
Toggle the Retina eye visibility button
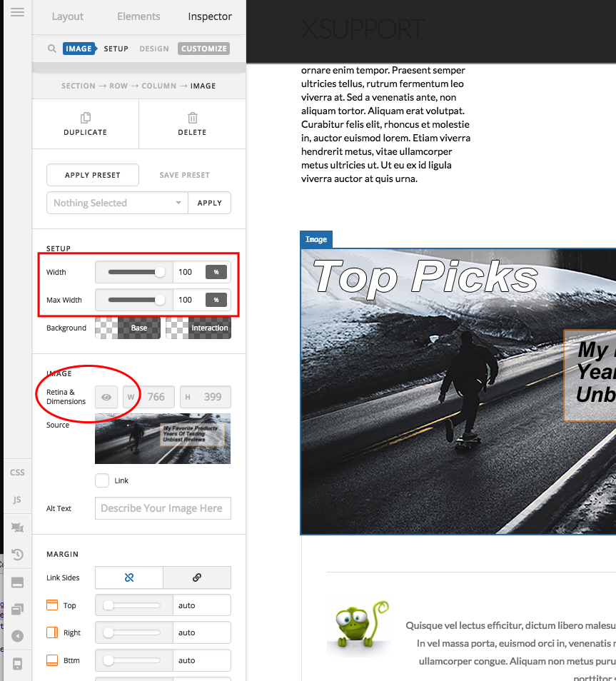[x=106, y=397]
